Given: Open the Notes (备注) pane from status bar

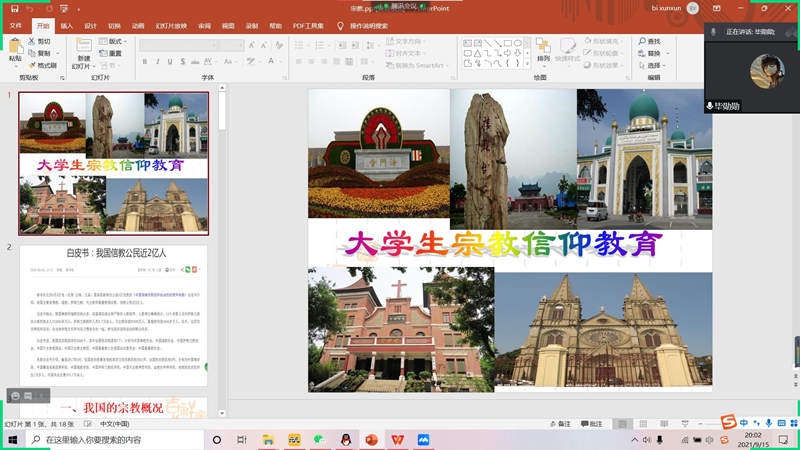Looking at the screenshot, I should click(x=560, y=424).
